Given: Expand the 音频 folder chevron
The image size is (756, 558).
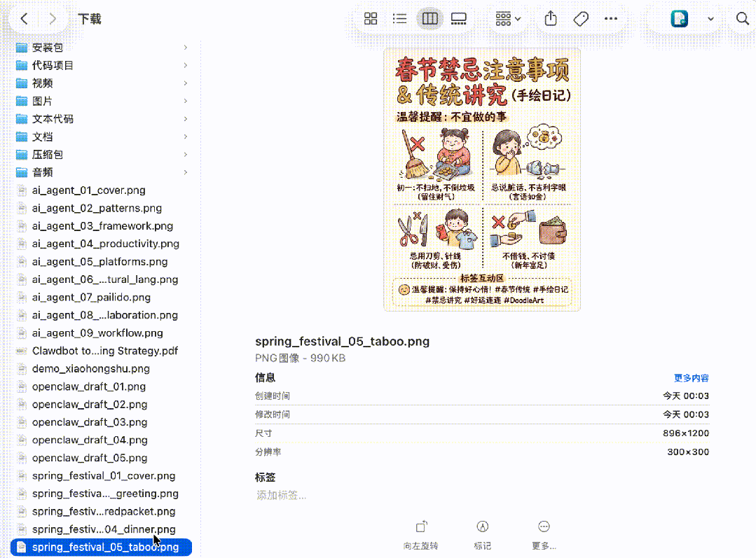Looking at the screenshot, I should click(185, 172).
